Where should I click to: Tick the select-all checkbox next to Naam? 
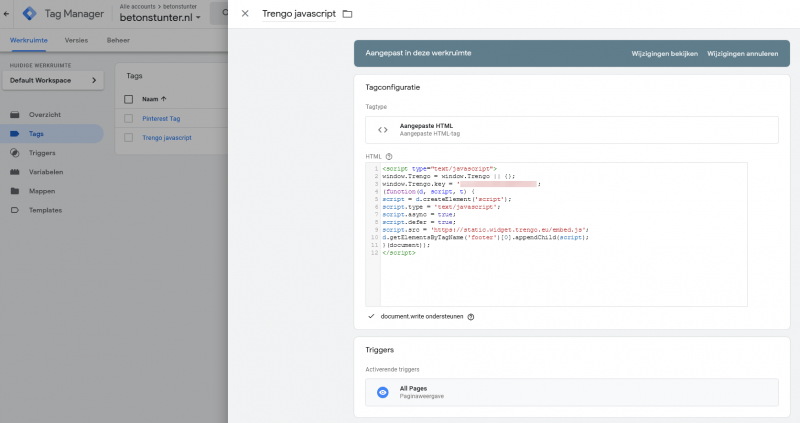[129, 99]
